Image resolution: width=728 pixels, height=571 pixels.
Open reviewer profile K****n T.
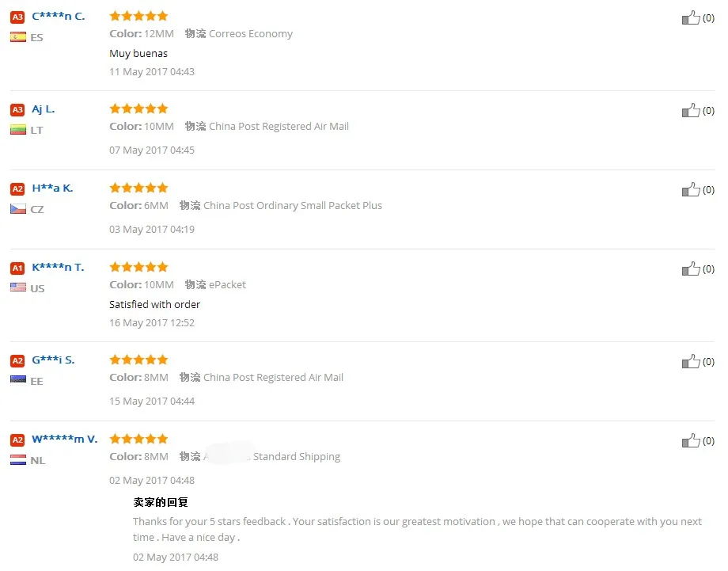tap(58, 267)
